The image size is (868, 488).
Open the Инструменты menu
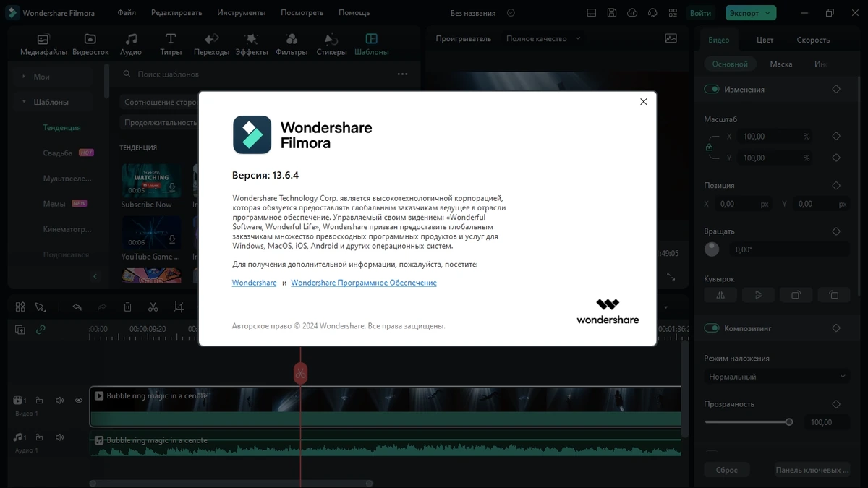[x=241, y=13]
